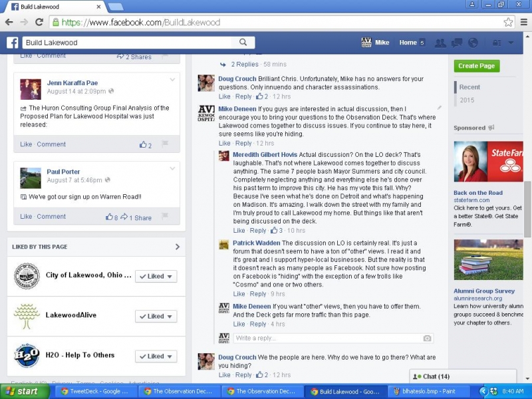Click the search magnifier icon

pos(243,43)
